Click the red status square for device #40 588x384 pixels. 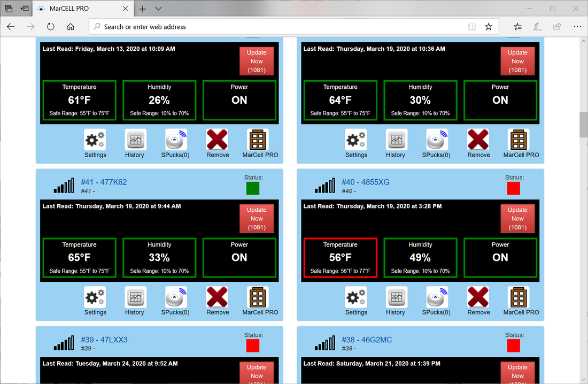click(513, 188)
